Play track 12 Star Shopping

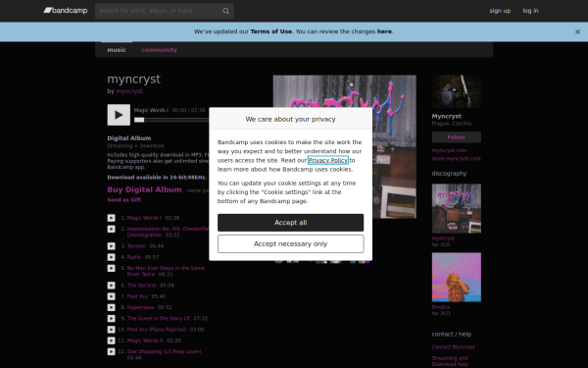tap(112, 351)
